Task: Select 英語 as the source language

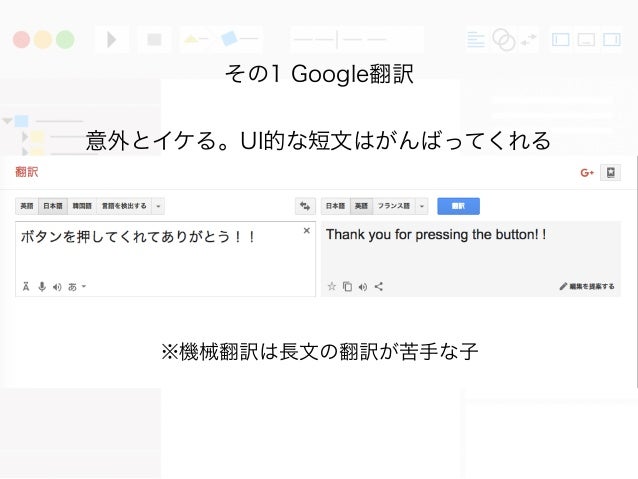Action: click(x=27, y=206)
